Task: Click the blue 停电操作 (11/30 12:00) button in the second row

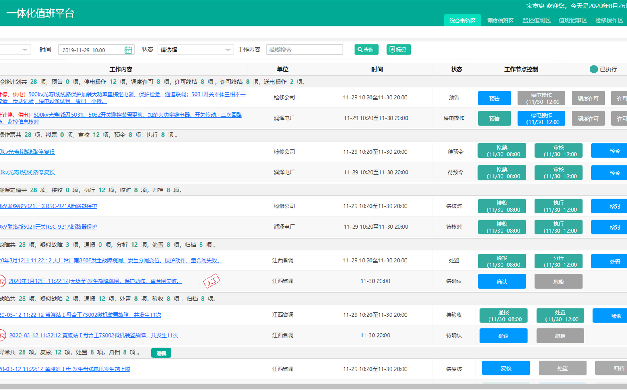Action: tap(541, 118)
